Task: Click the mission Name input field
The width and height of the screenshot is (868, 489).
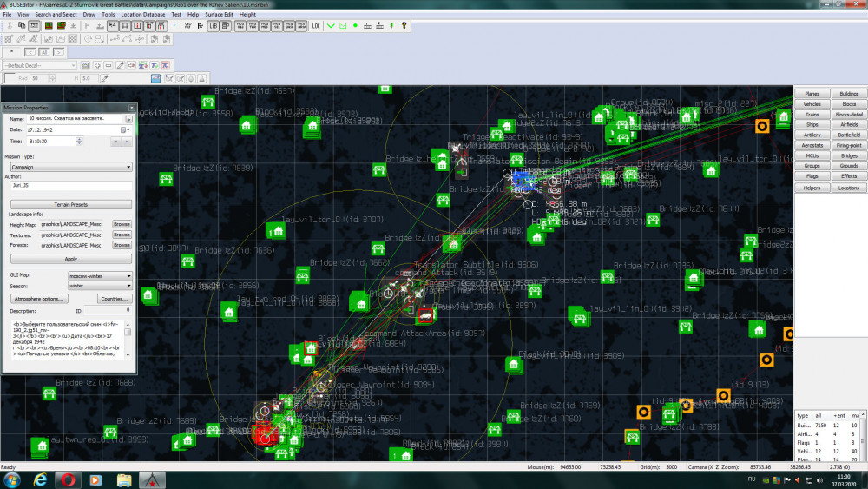Action: click(x=76, y=118)
